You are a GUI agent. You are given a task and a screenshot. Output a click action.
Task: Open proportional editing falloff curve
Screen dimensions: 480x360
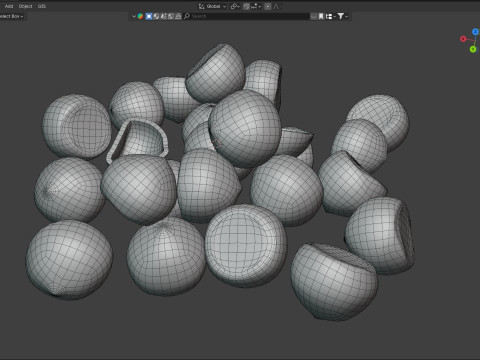point(276,6)
